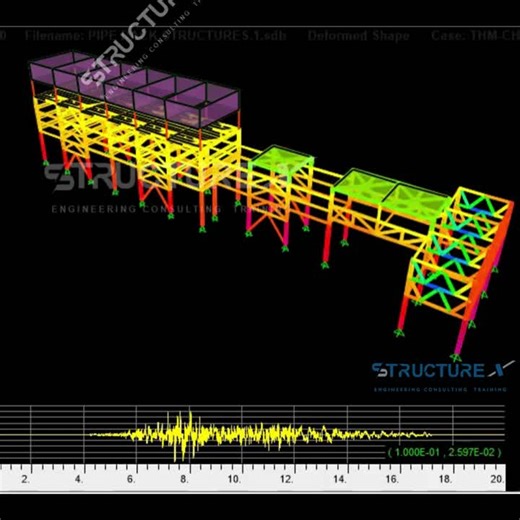Select the "12." tick on time axis
Image resolution: width=520 pixels, height=520 pixels.
click(287, 479)
